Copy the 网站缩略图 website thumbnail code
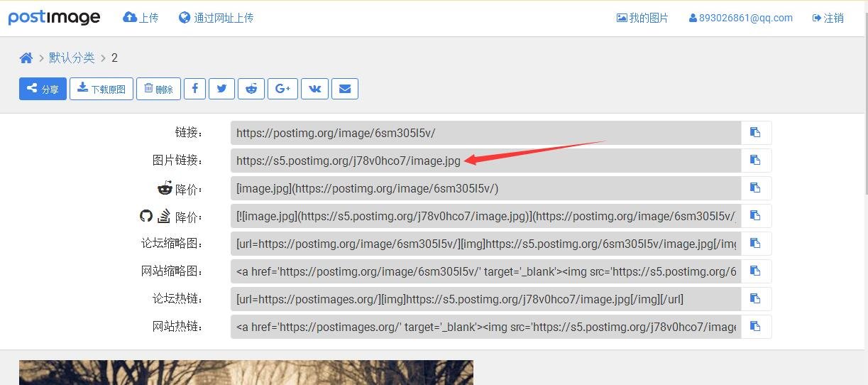 point(756,271)
